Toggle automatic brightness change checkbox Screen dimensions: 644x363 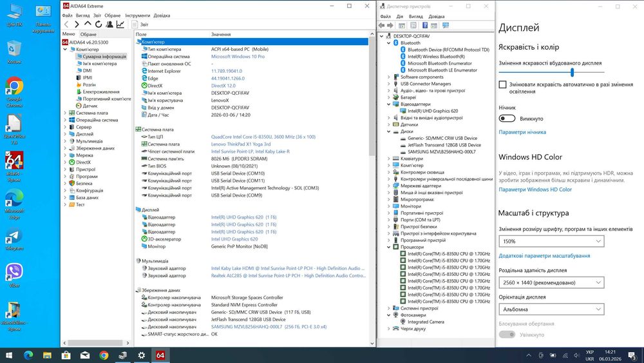pyautogui.click(x=503, y=84)
